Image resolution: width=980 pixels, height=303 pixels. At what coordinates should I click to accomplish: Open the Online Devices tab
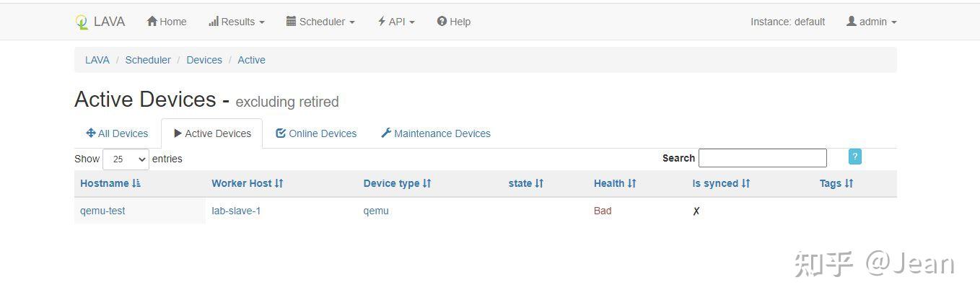tap(316, 133)
